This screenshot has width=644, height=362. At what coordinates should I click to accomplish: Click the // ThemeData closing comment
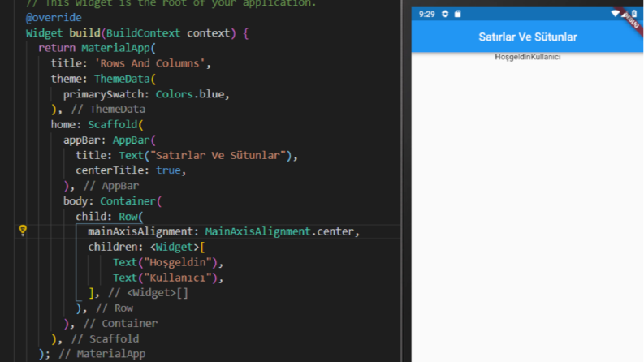108,110
